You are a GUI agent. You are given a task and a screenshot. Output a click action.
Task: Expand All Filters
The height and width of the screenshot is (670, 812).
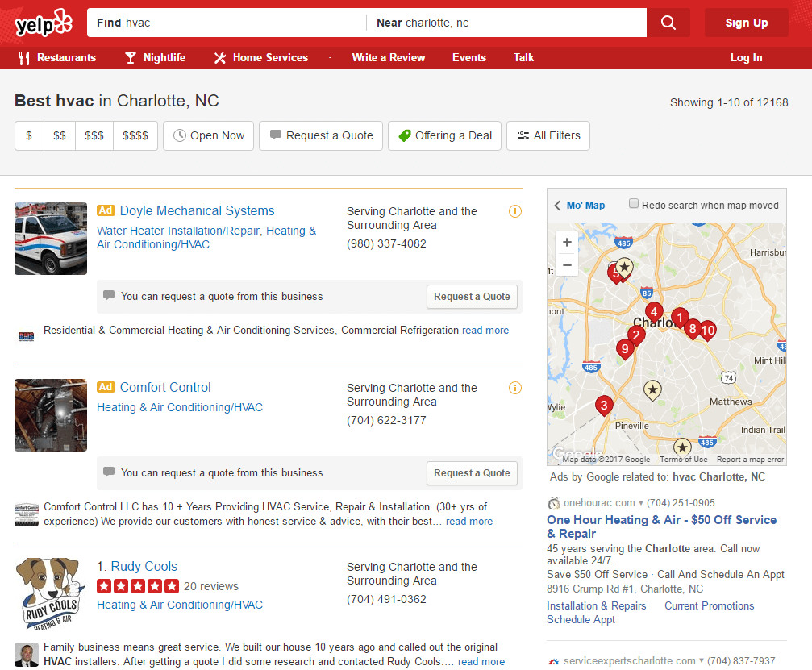click(x=548, y=135)
